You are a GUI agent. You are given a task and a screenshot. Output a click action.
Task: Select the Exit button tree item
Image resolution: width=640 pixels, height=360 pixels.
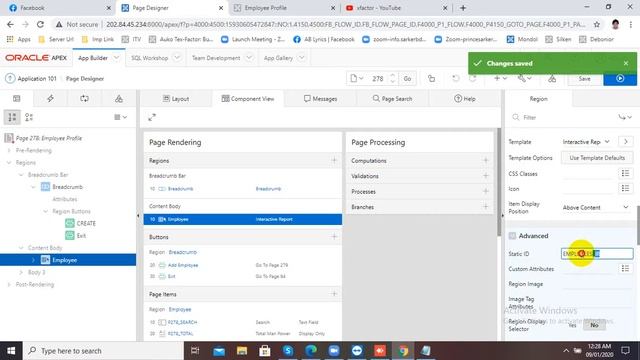click(81, 236)
